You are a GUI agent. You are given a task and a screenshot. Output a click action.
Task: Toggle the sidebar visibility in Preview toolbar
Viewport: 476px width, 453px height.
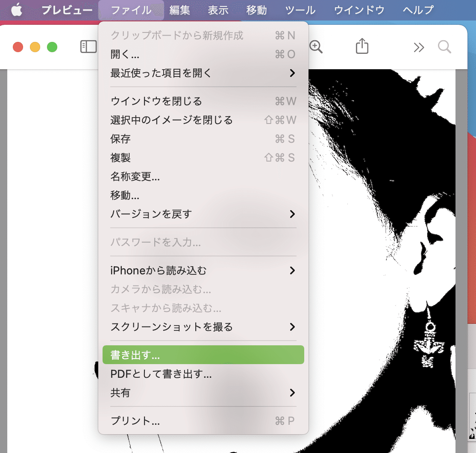pyautogui.click(x=88, y=47)
